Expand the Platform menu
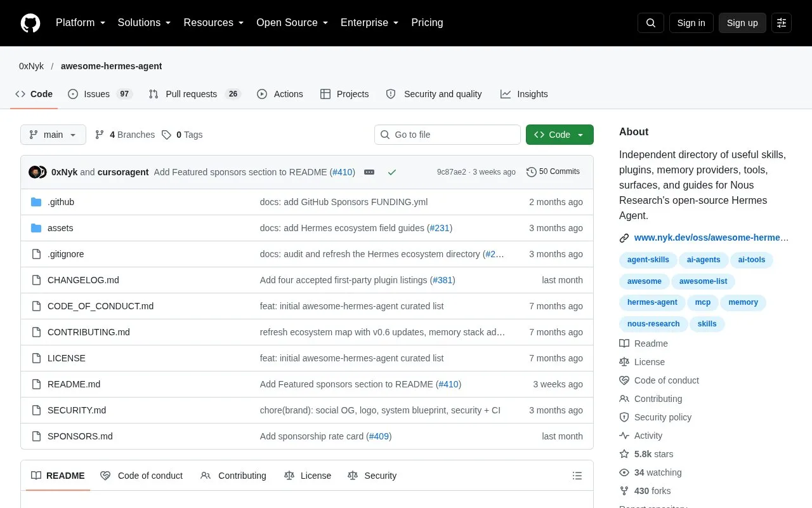Image resolution: width=812 pixels, height=508 pixels. coord(81,23)
